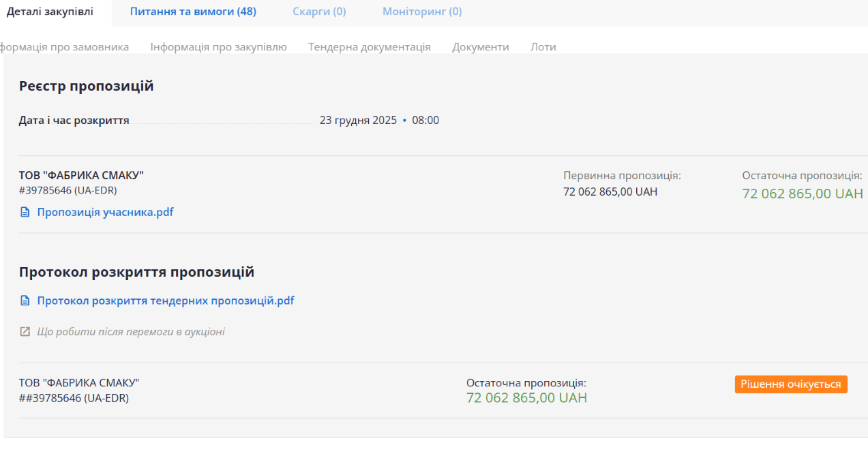Click the opening date 23 грудня 2025

(x=358, y=121)
